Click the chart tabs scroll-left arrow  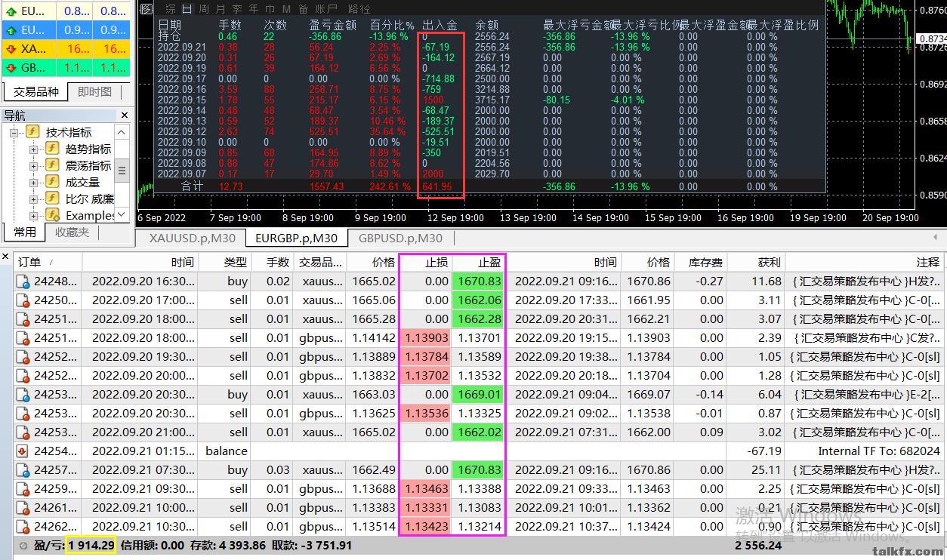(936, 237)
